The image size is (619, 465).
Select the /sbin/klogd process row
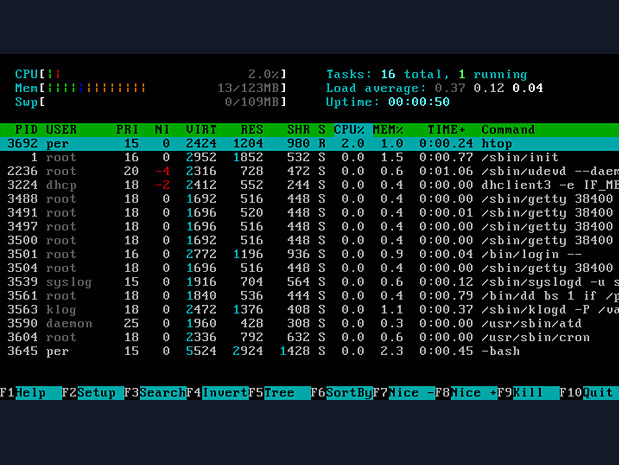pyautogui.click(x=310, y=309)
